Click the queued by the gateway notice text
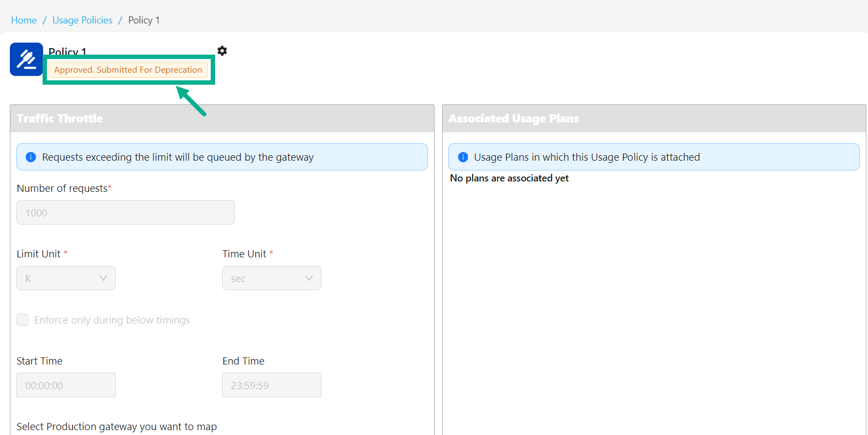 pyautogui.click(x=178, y=157)
